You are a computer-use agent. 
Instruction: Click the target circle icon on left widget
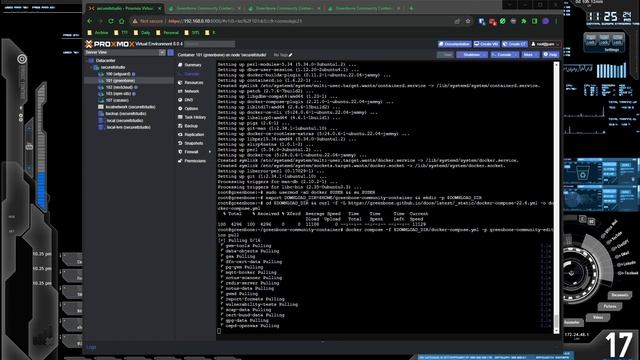(x=22, y=59)
